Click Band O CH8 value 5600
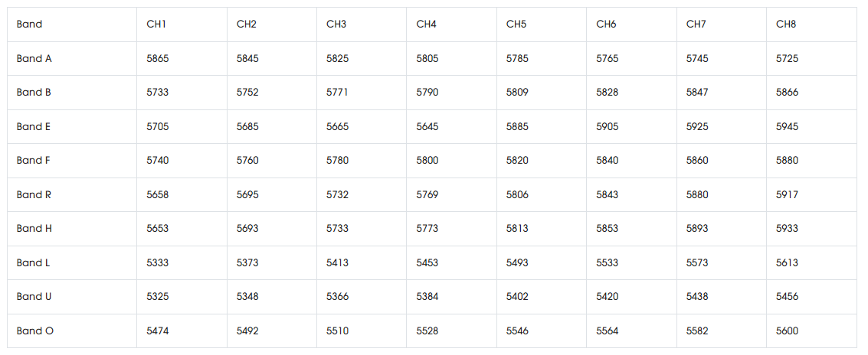This screenshot has height=355, width=868. (788, 331)
